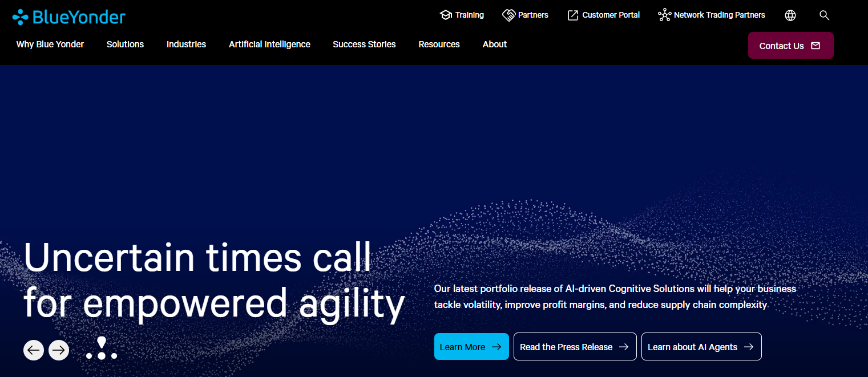
Task: Open the About menu
Action: [495, 44]
